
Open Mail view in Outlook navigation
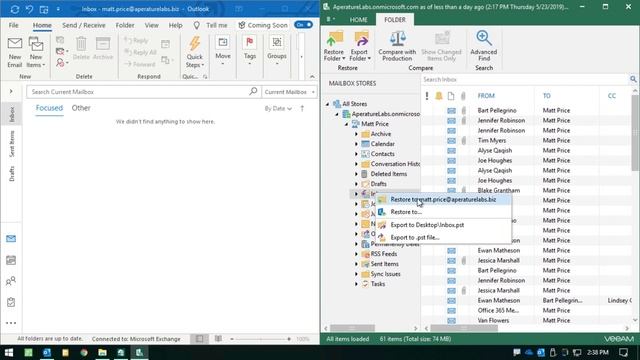coord(11,238)
